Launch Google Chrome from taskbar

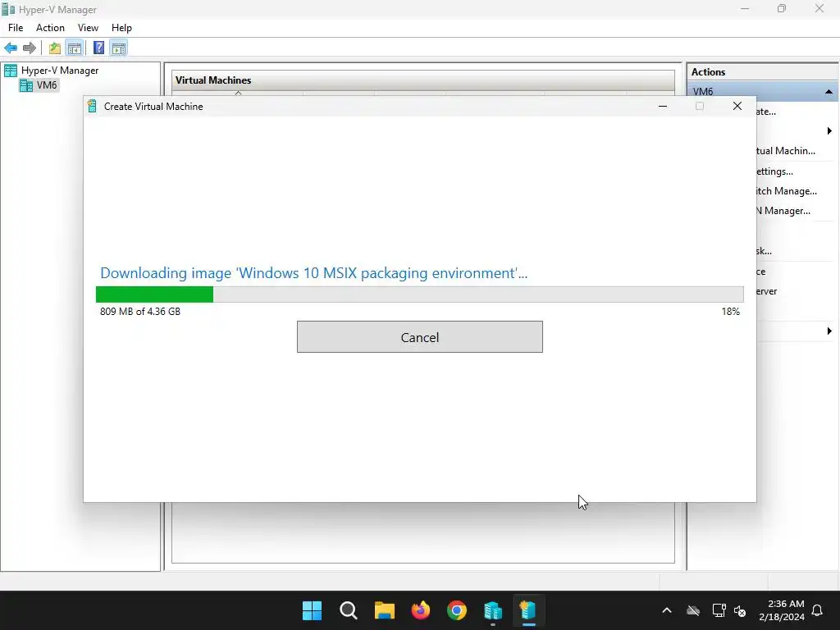coord(456,610)
